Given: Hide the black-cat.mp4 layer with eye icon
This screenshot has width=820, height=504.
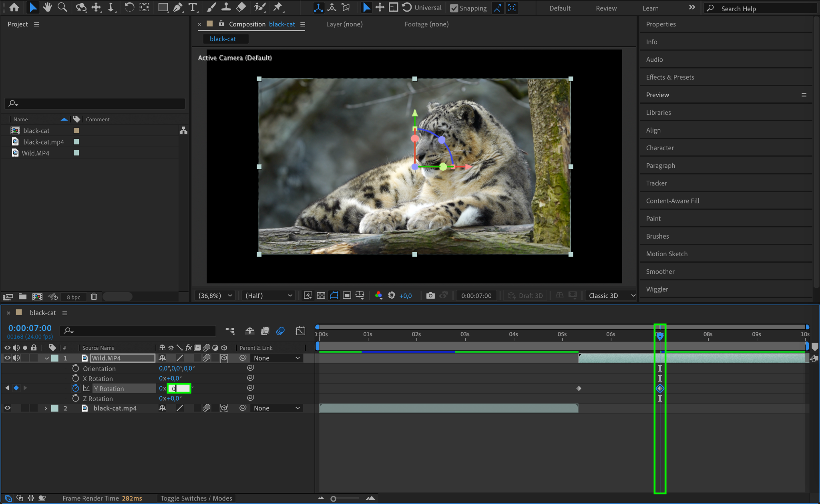Looking at the screenshot, I should 7,408.
